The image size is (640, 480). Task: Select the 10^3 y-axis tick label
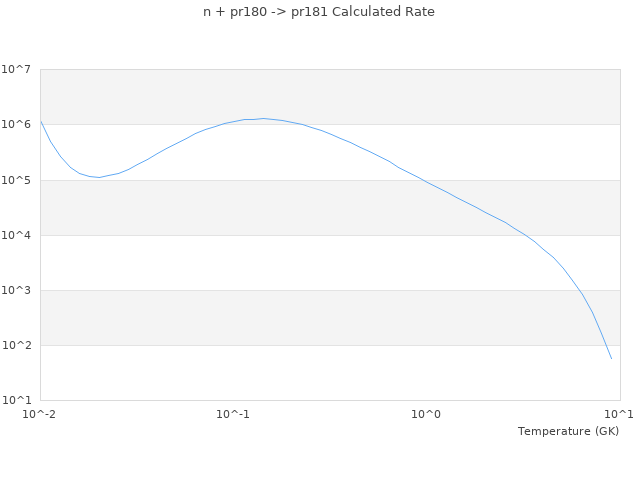(x=17, y=290)
